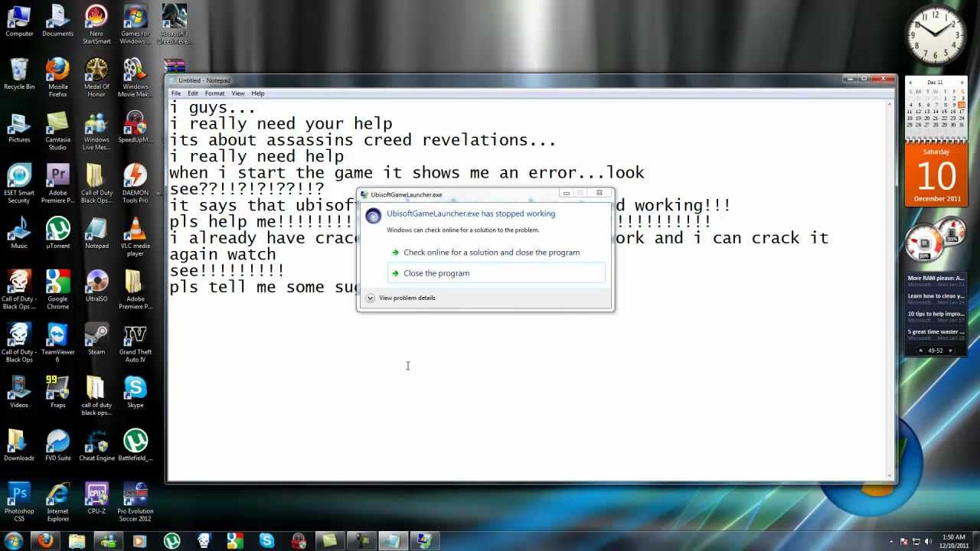The image size is (980, 551).
Task: Select the Cheat Engine desktop icon
Action: (x=96, y=445)
